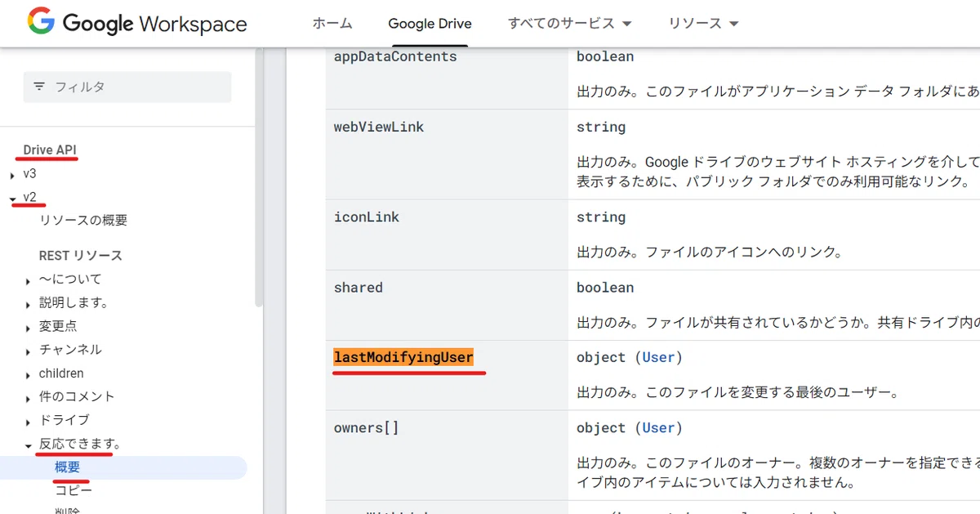
Task: Open リソースの概要 in sidebar
Action: tap(83, 221)
